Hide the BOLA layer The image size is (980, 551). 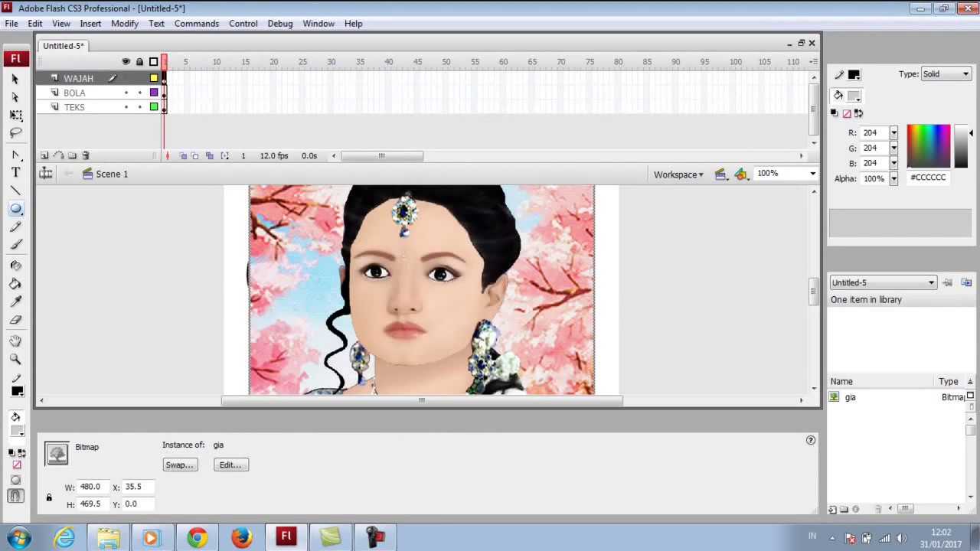click(x=126, y=93)
